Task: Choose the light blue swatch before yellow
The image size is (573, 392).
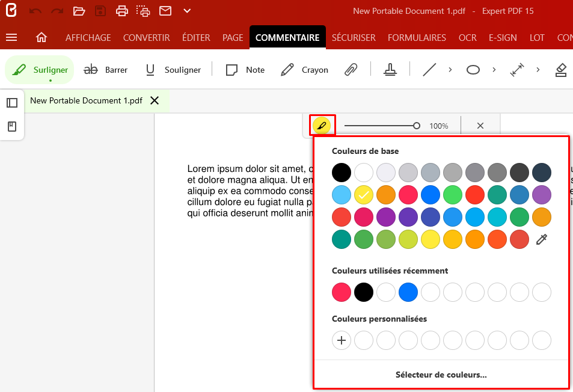Action: pyautogui.click(x=342, y=195)
